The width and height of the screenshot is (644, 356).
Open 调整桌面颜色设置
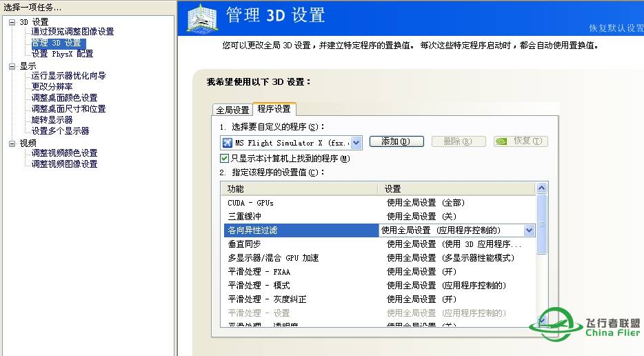[65, 98]
